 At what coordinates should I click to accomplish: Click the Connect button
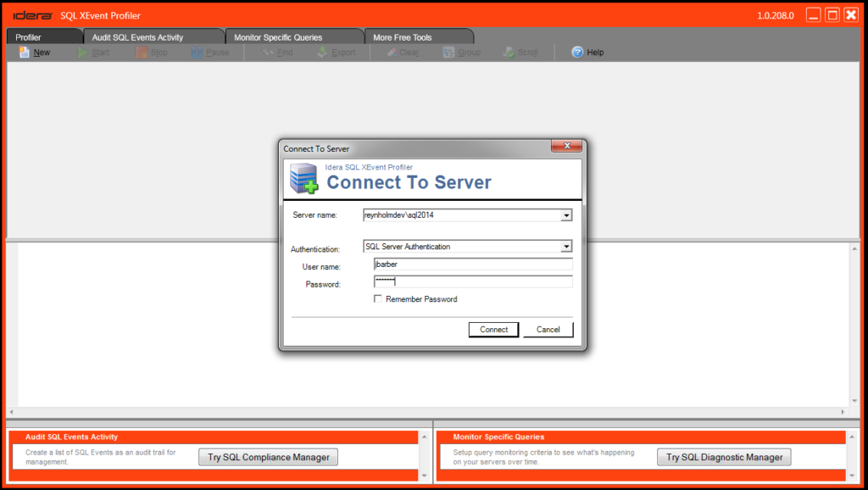pyautogui.click(x=493, y=330)
